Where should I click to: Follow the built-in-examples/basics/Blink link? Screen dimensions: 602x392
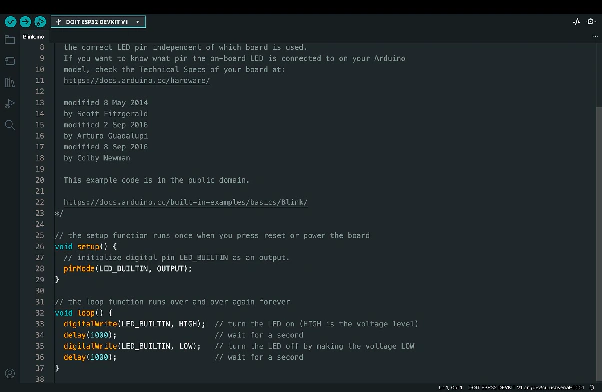click(x=185, y=202)
